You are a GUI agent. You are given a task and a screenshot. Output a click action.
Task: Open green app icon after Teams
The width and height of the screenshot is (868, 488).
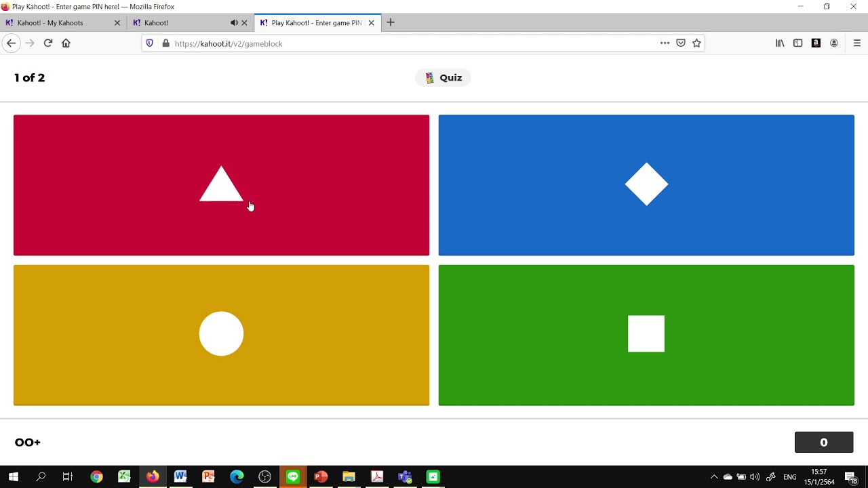click(x=433, y=477)
